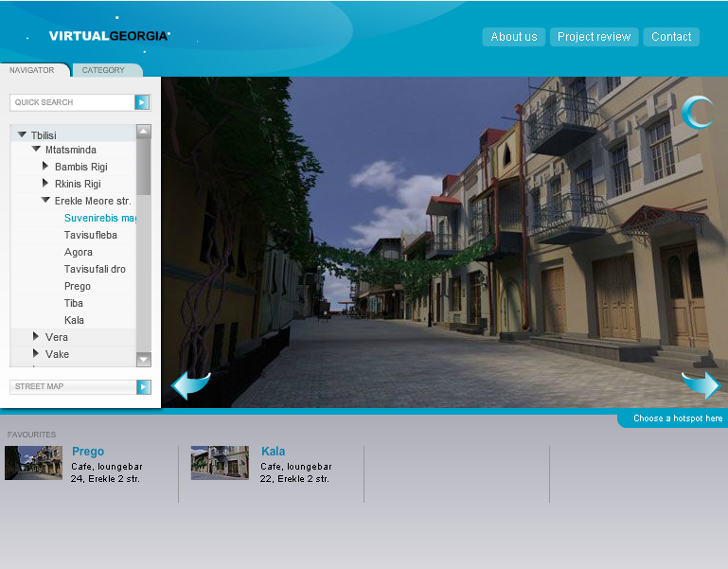Click the tree list scroll up arrow
Viewport: 728px width, 569px height.
144,132
